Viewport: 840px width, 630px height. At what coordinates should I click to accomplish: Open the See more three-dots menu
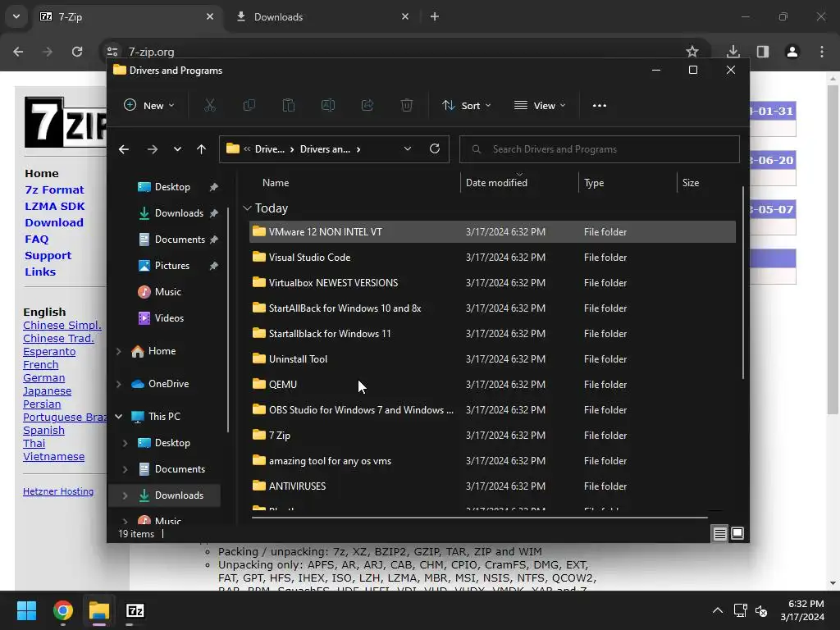600,106
